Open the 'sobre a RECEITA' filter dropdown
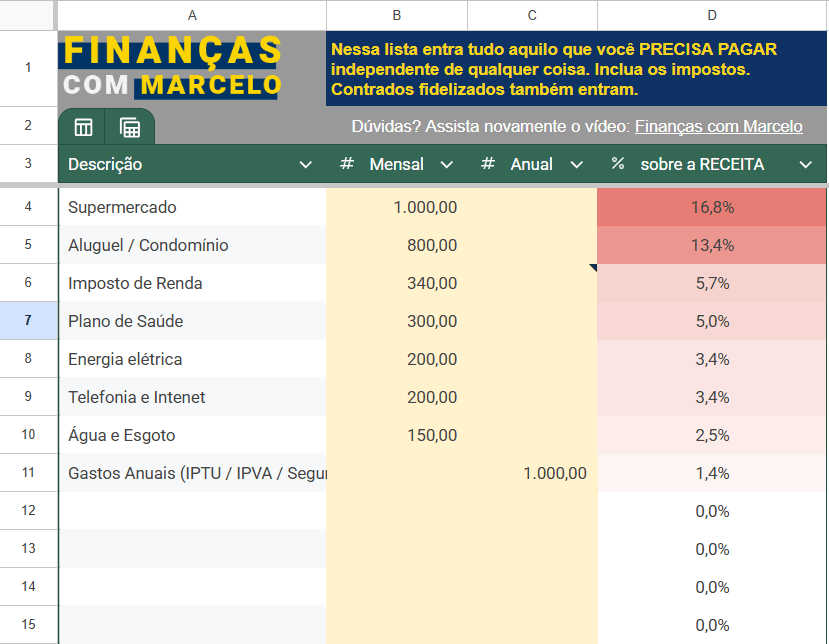The height and width of the screenshot is (644, 829). coord(807,163)
